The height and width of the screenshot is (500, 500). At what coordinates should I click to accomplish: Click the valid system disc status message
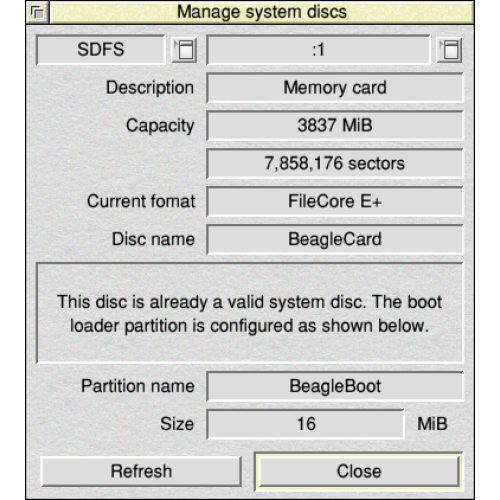(250, 314)
